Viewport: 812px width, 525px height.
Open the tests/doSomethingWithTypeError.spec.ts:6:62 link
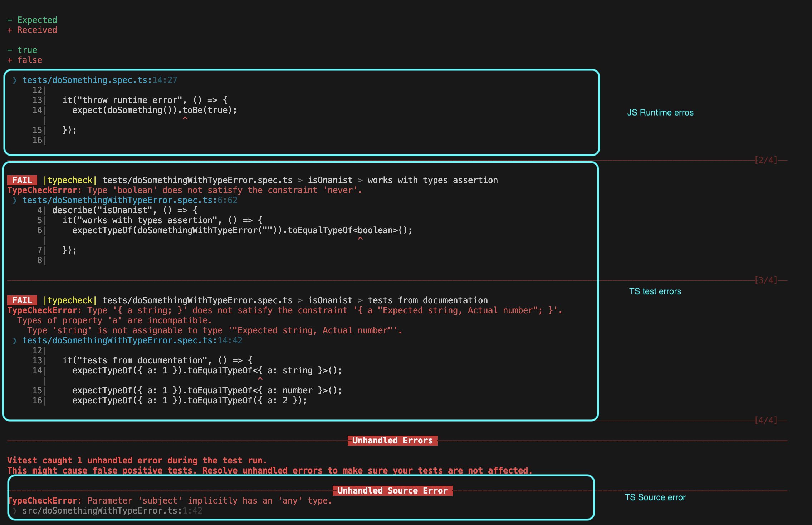tap(129, 200)
